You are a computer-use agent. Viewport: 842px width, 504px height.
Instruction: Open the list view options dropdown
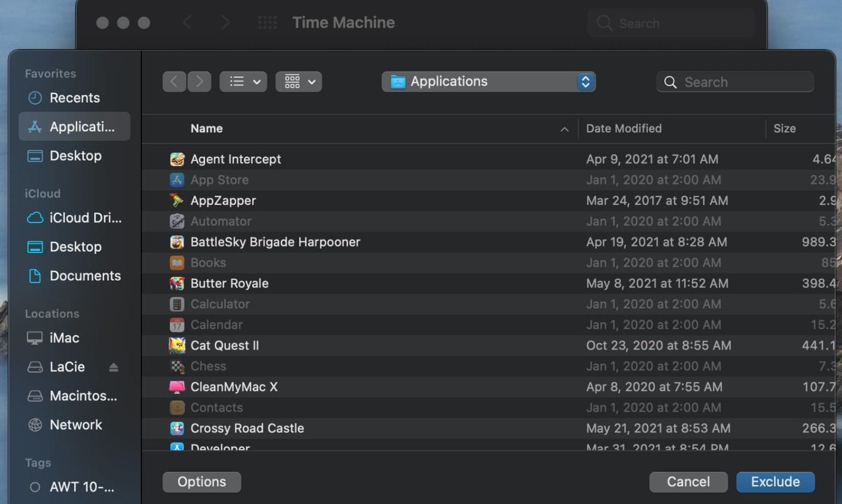pos(243,81)
